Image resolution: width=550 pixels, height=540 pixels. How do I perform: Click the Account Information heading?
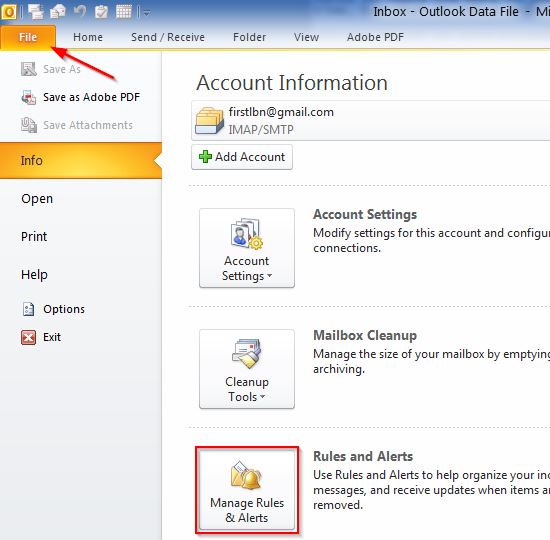click(x=292, y=83)
